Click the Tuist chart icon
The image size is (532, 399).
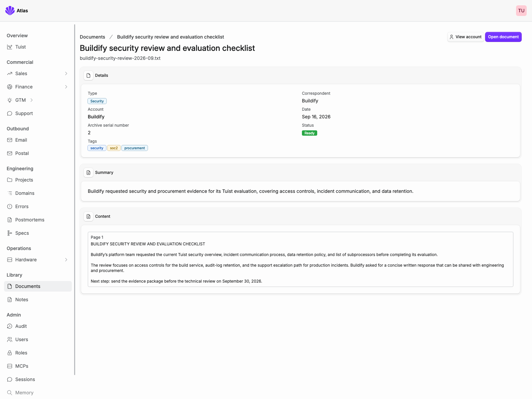(10, 47)
